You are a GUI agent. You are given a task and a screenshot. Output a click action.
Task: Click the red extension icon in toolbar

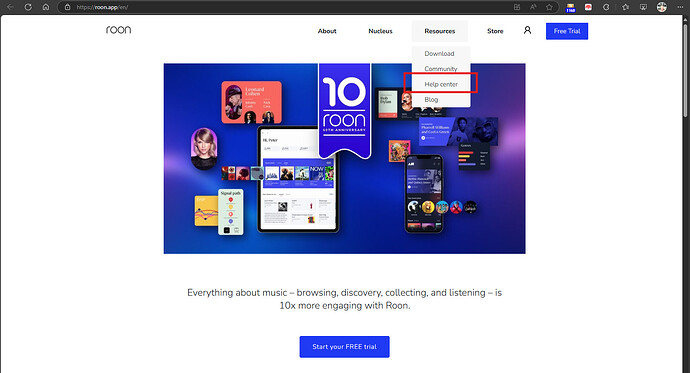coord(588,7)
